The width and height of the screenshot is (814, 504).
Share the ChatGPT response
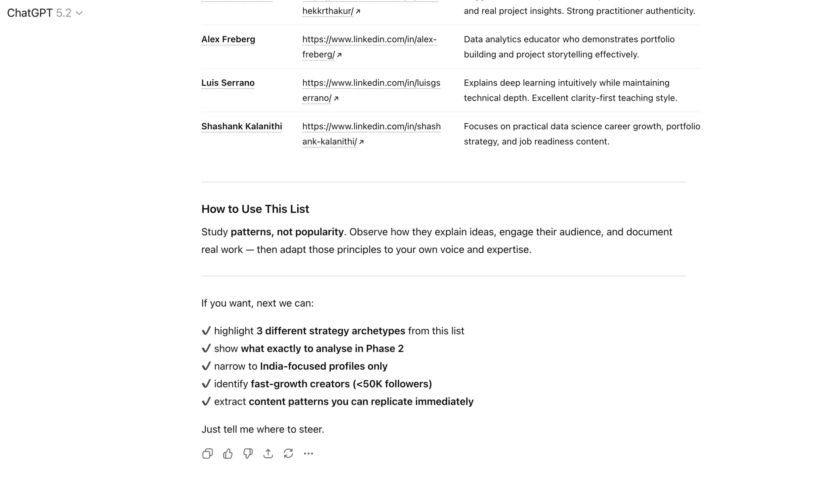click(268, 453)
